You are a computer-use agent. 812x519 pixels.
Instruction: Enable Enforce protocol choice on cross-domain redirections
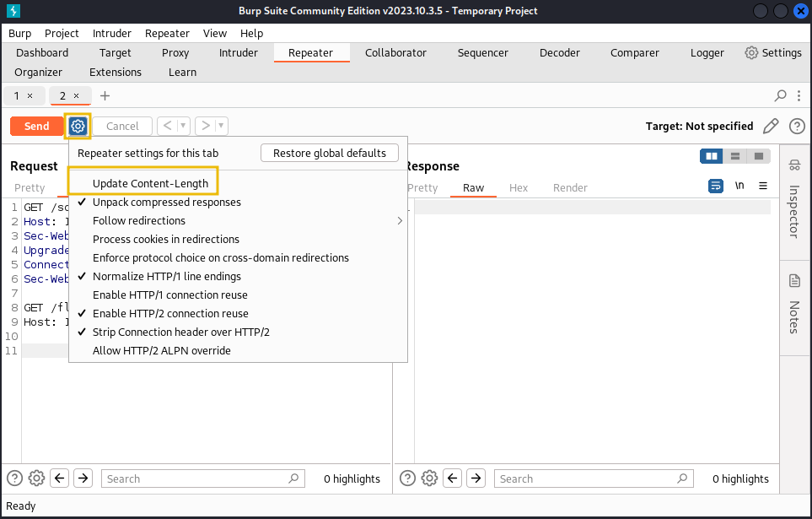click(x=221, y=258)
